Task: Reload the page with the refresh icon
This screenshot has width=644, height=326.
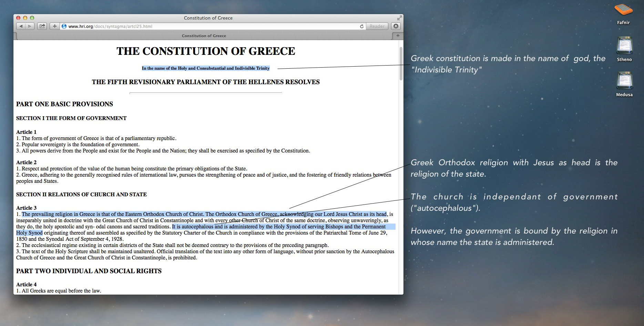Action: point(361,26)
